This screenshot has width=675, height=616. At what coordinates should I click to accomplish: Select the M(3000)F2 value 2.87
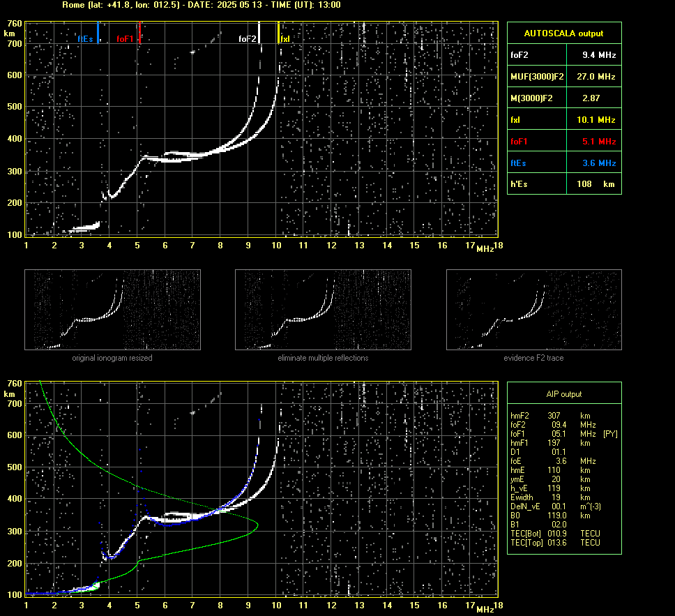click(591, 98)
